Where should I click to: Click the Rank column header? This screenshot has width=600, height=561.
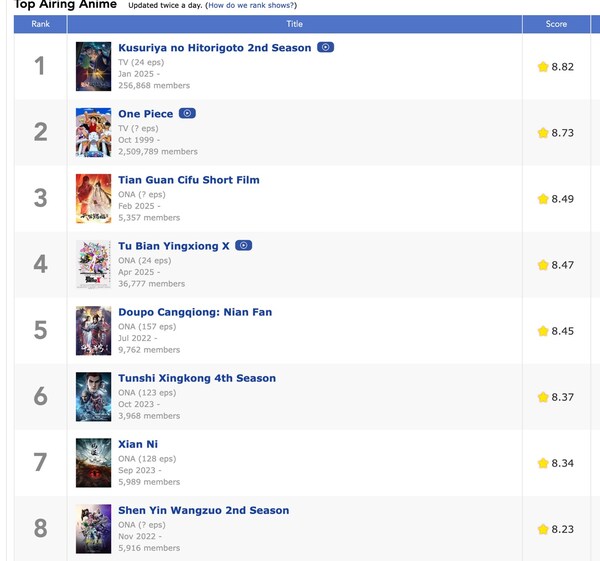tap(40, 24)
